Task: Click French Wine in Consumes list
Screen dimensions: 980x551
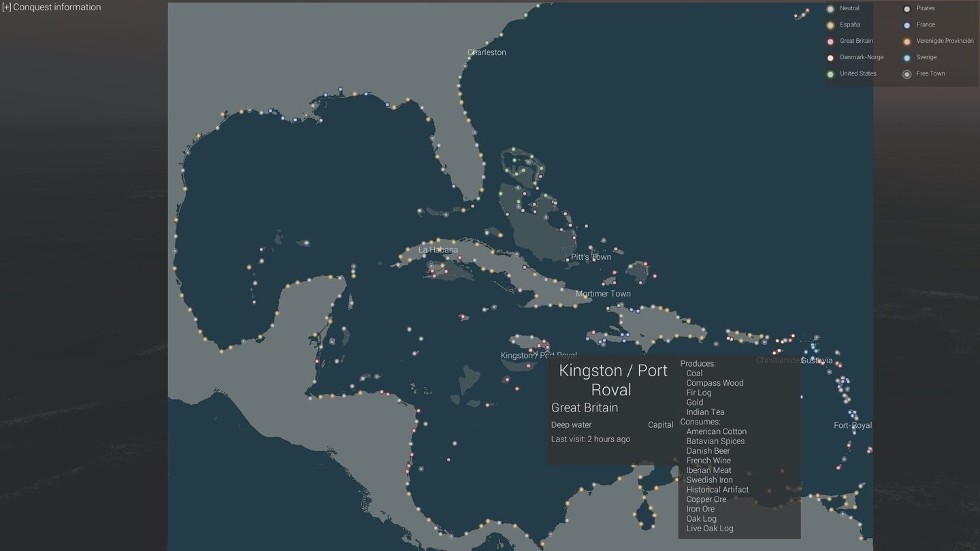Action: tap(708, 461)
